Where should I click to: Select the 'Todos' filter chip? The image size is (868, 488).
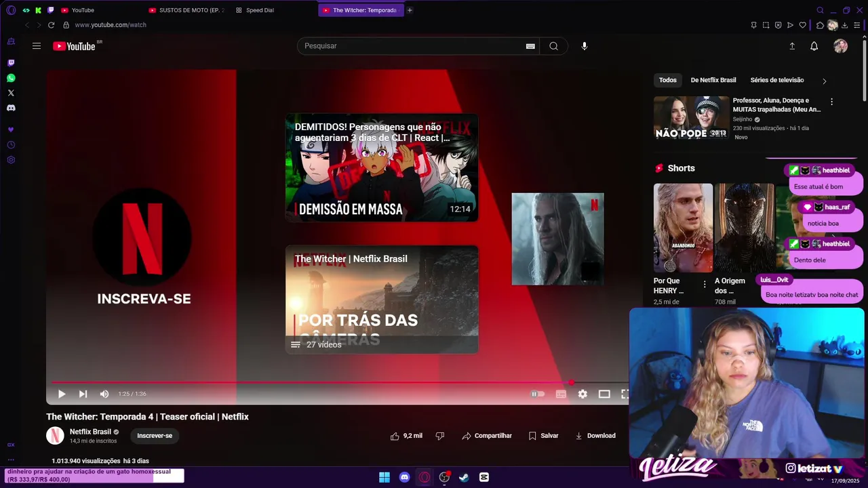tap(668, 80)
